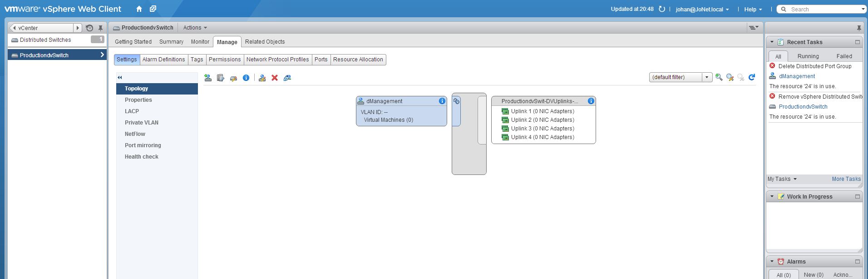This screenshot has height=279, width=868.
Task: Click in the Search input field
Action: tap(824, 9)
